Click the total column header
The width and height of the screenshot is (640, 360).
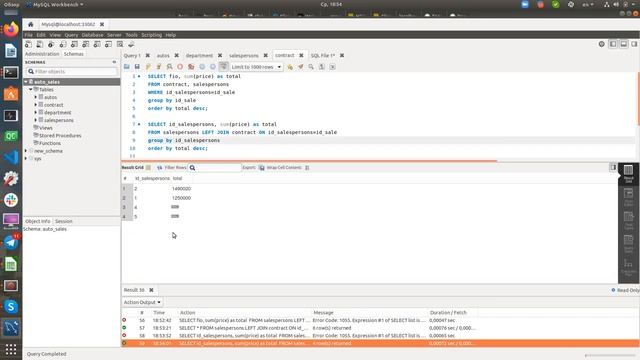pos(177,178)
